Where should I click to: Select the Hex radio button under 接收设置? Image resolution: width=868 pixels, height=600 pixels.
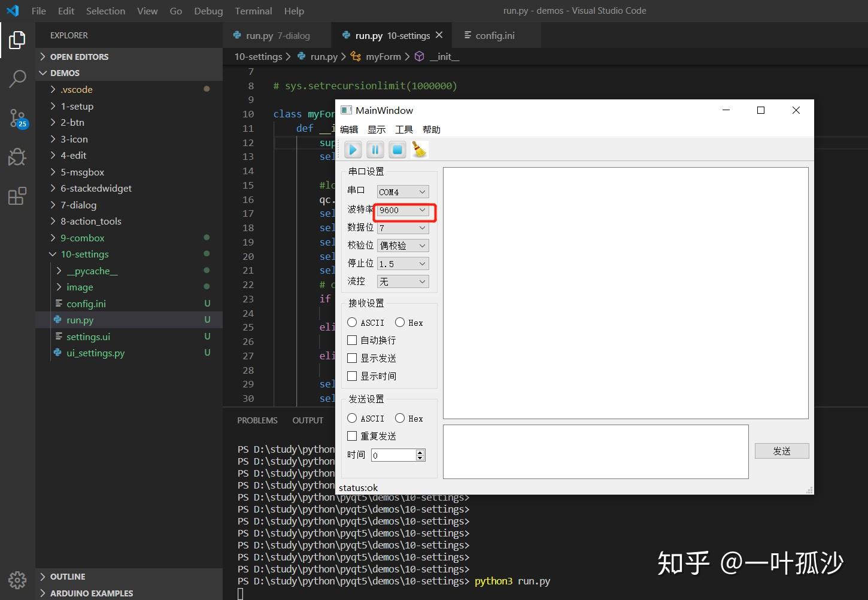[x=400, y=322]
